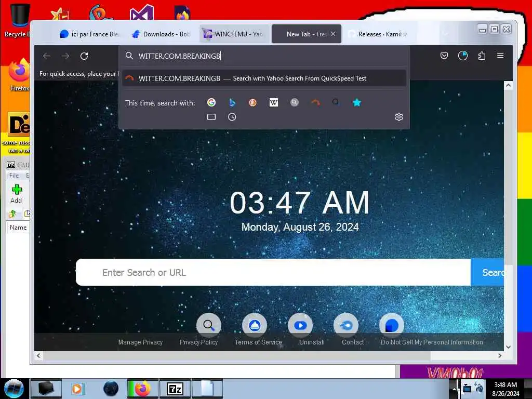Click the video icon above Uninstall

300,325
